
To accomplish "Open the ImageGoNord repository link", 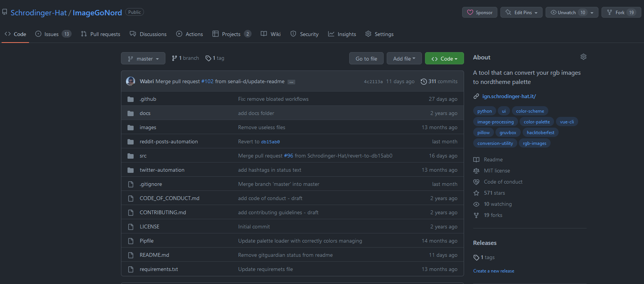I will 97,13.
